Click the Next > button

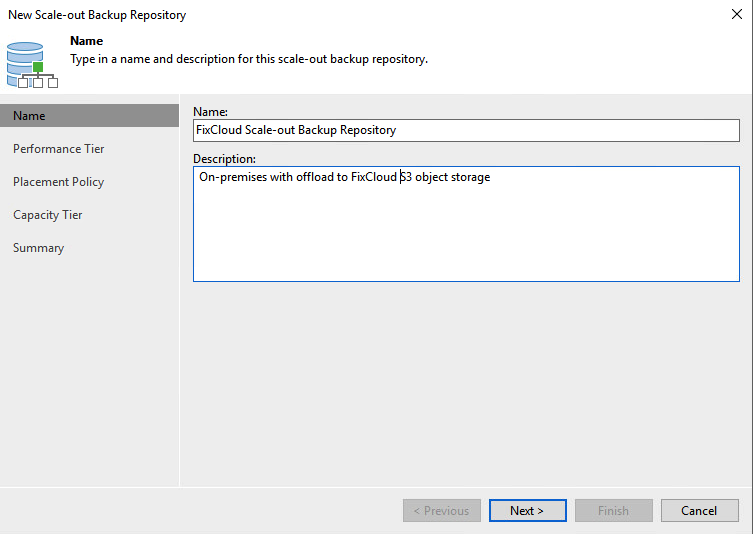(527, 510)
